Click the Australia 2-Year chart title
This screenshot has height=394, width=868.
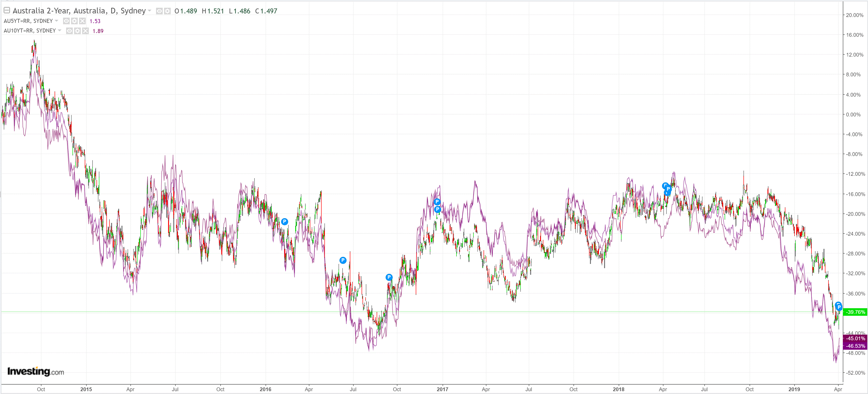click(x=79, y=11)
